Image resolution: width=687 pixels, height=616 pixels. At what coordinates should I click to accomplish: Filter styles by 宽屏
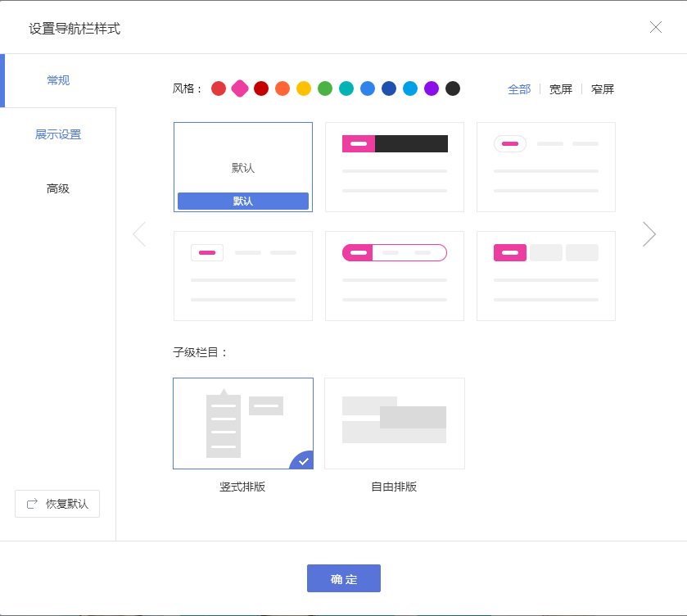click(x=561, y=89)
